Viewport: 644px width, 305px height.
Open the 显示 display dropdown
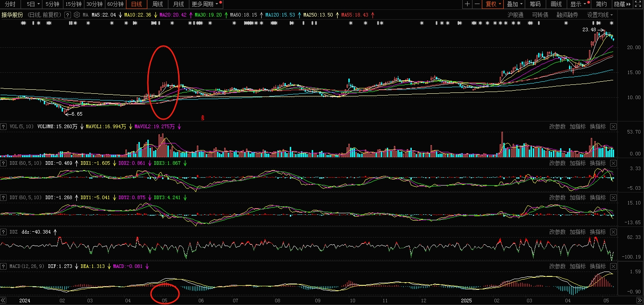tap(579, 4)
